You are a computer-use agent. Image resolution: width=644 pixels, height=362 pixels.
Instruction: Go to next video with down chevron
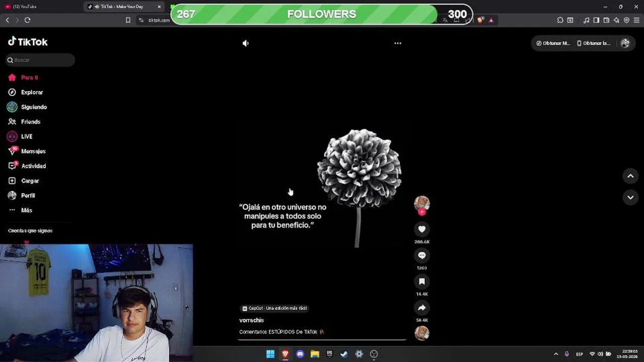630,198
